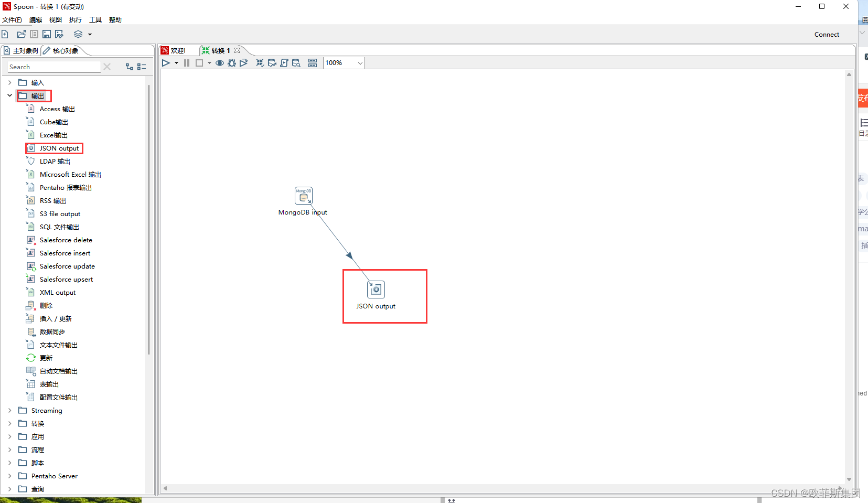Select the 插入 / 更新 tree item

tap(49, 319)
